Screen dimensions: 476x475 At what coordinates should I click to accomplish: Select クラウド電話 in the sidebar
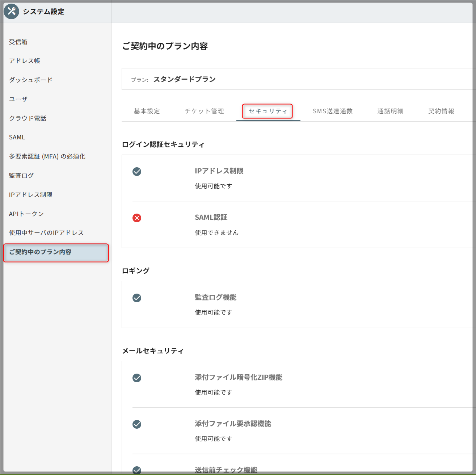(28, 118)
